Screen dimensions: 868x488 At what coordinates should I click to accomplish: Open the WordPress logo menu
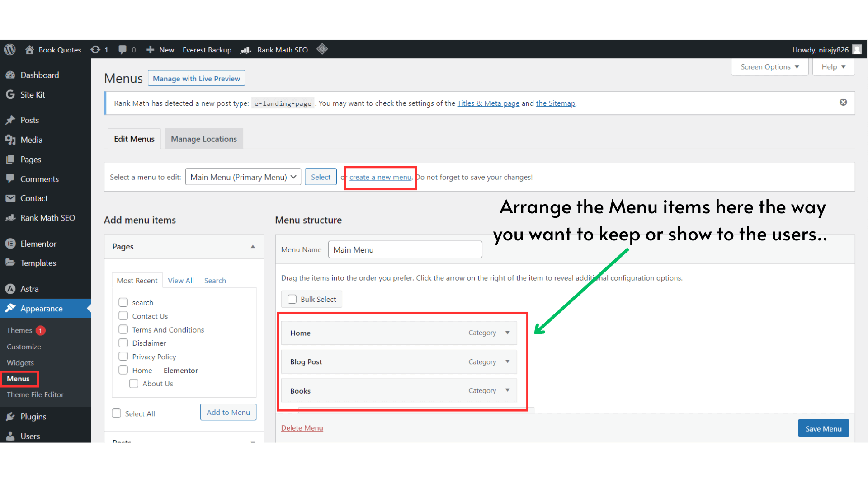pos(9,50)
